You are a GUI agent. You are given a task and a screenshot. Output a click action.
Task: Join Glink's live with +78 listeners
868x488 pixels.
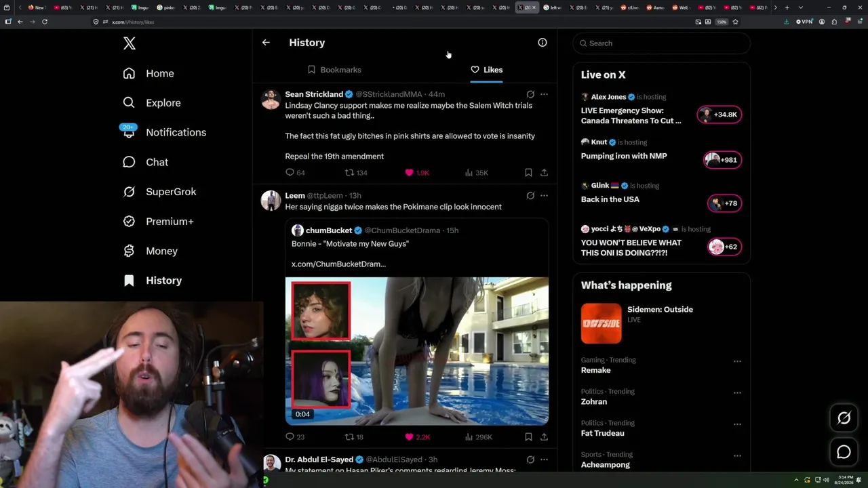click(x=724, y=203)
